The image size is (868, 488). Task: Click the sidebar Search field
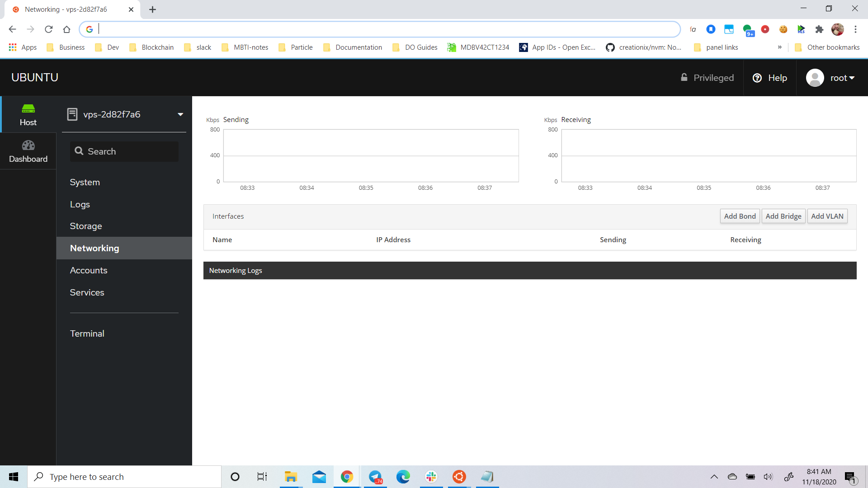coord(124,151)
